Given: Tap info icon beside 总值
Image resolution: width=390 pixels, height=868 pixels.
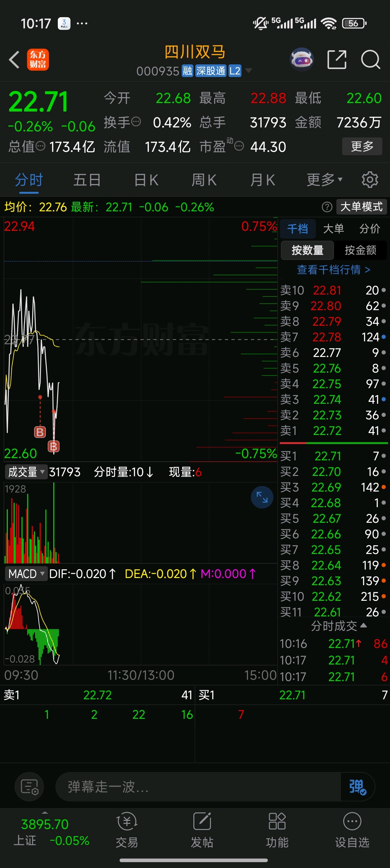Looking at the screenshot, I should click(x=40, y=146).
